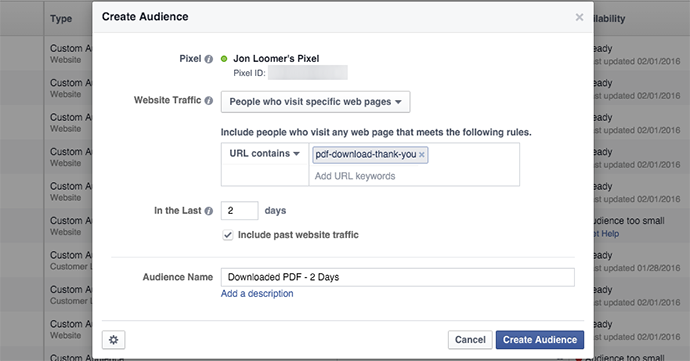Image resolution: width=690 pixels, height=361 pixels.
Task: Remove the pdf-download-thank-you keyword tag
Action: tap(422, 155)
